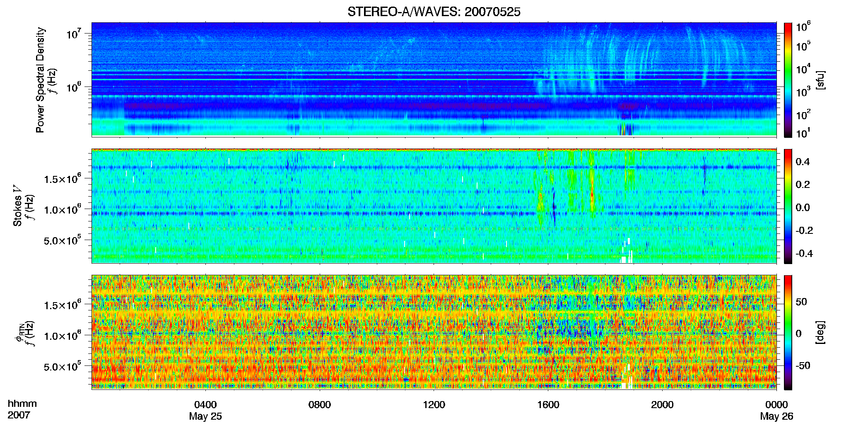Click the 10^5 value on sfu colorbar
The height and width of the screenshot is (447, 868).
tap(803, 46)
